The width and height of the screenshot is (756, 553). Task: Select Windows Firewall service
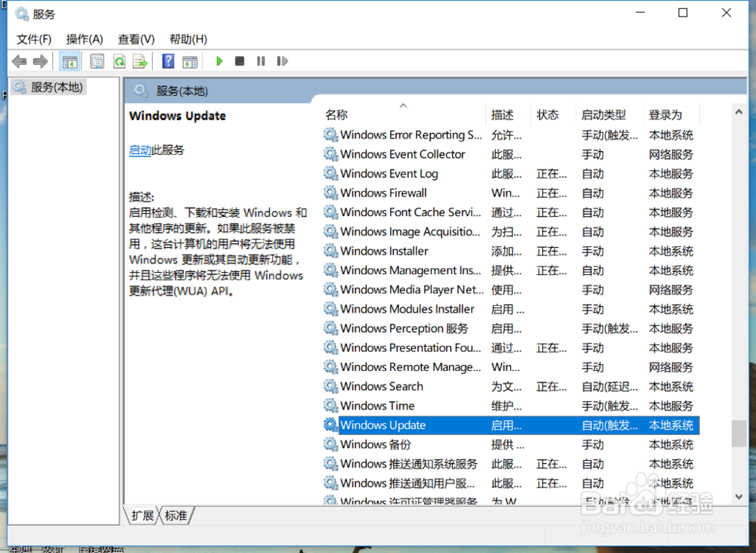pos(510,193)
